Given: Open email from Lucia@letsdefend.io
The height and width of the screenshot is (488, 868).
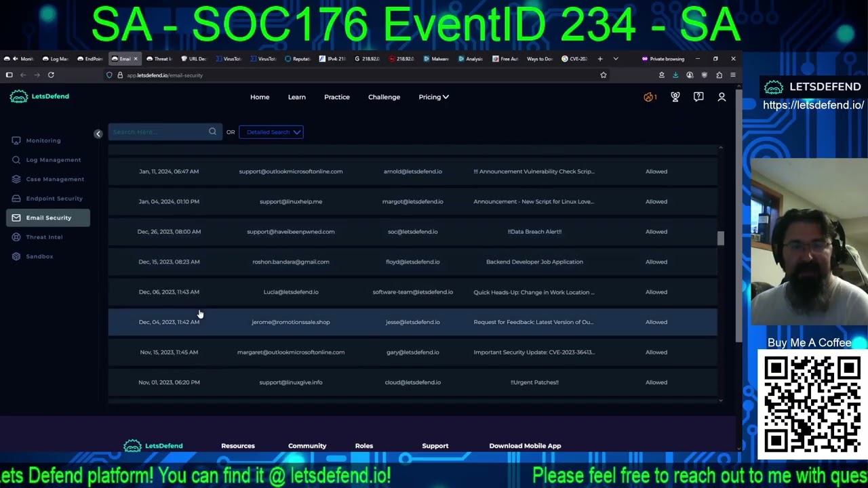Looking at the screenshot, I should pos(412,292).
